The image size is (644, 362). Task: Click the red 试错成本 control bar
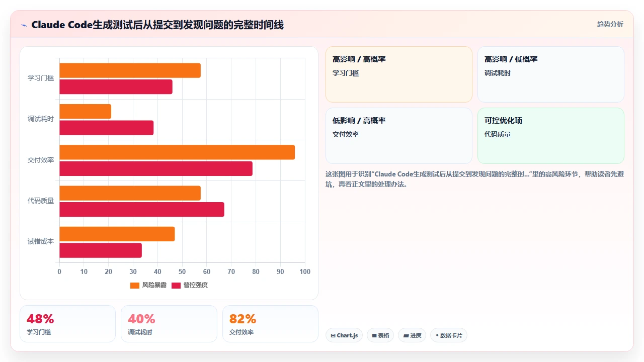(x=101, y=250)
